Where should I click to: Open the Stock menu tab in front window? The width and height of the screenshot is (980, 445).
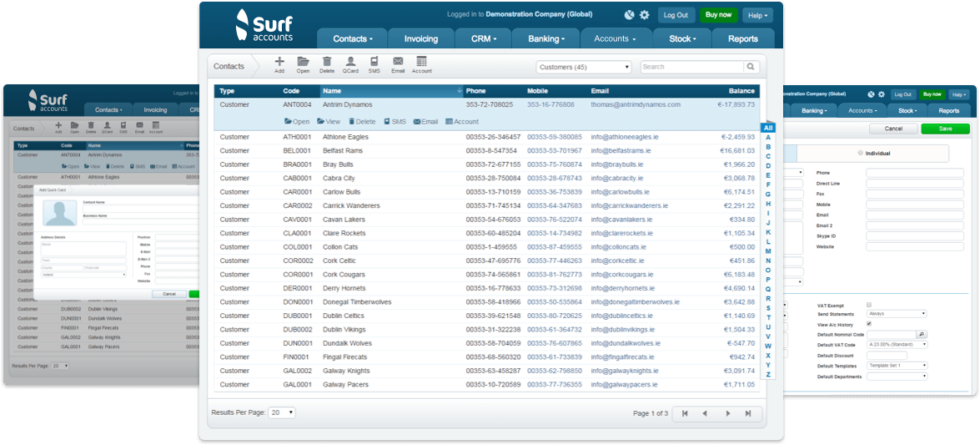click(x=682, y=38)
